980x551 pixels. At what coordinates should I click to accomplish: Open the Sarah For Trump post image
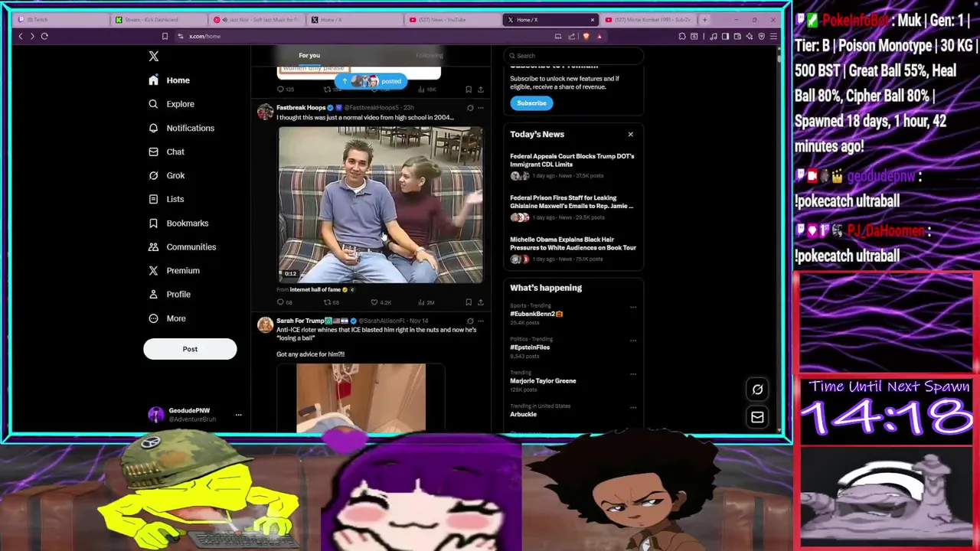pyautogui.click(x=361, y=398)
